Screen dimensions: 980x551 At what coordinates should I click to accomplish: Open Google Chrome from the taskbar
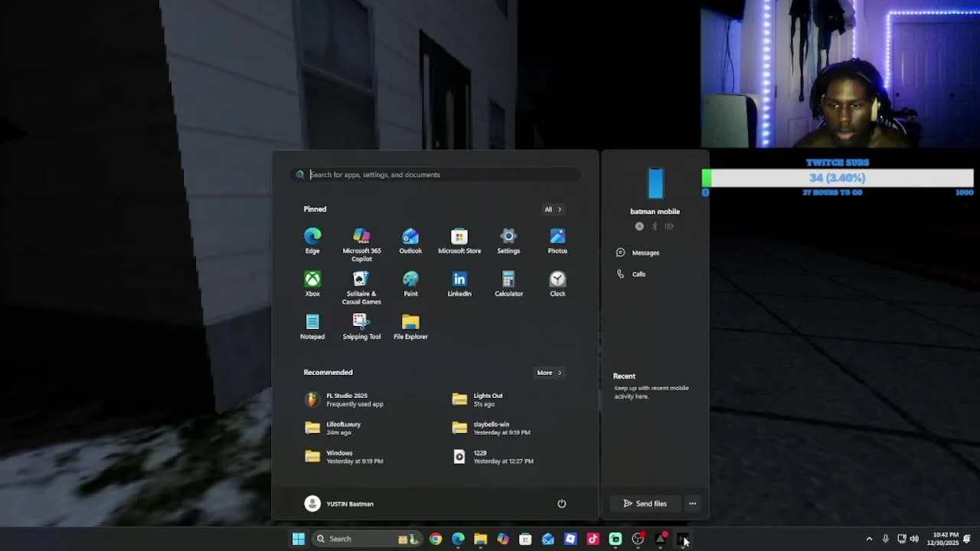coord(436,539)
